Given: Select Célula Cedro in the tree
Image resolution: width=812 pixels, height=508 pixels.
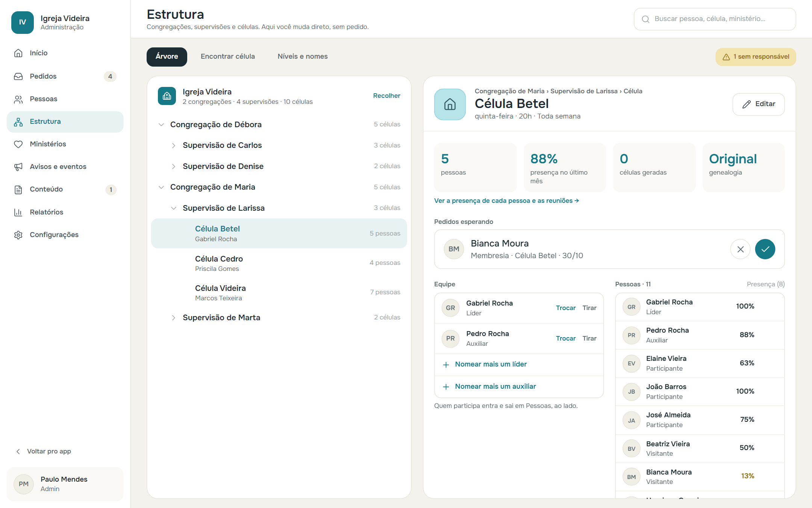Looking at the screenshot, I should (x=279, y=263).
